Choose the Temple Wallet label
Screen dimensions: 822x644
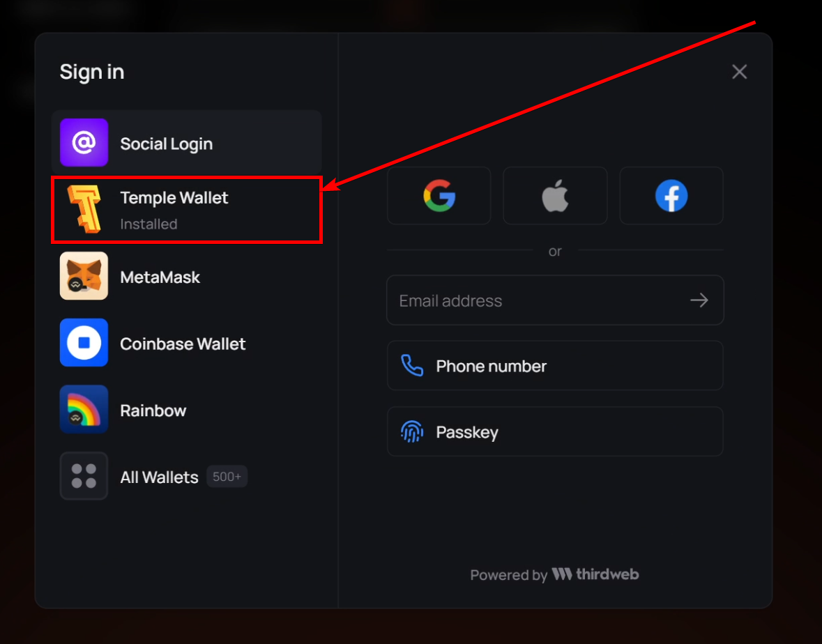click(174, 197)
